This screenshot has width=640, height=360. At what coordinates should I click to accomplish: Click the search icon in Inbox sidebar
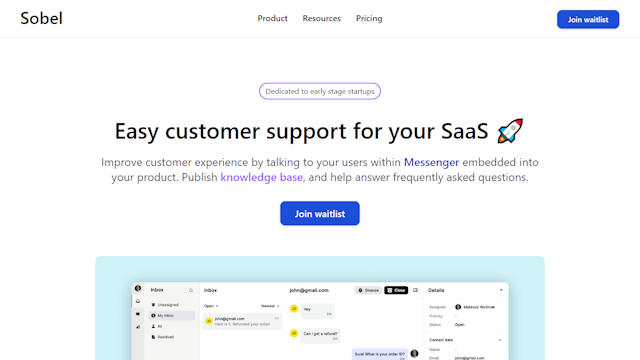191,290
